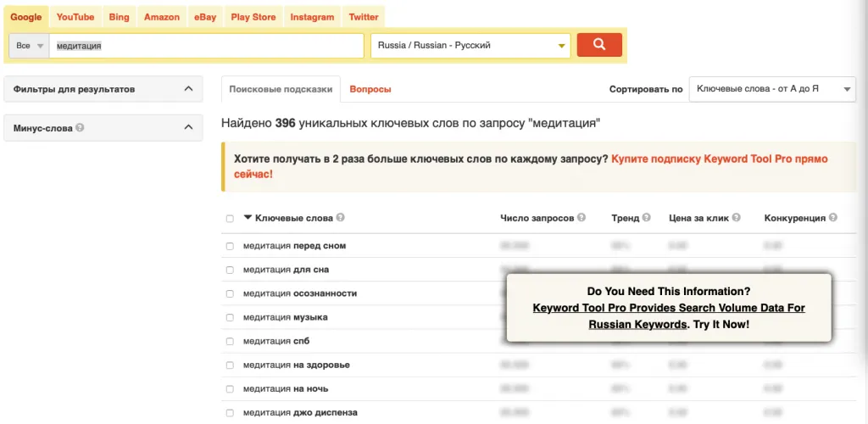This screenshot has height=424, width=868.
Task: Check the box for медитация на здоровье
Action: pos(230,365)
